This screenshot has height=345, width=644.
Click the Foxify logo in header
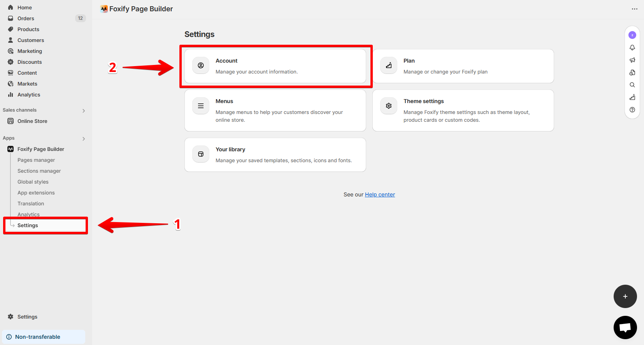coord(104,9)
